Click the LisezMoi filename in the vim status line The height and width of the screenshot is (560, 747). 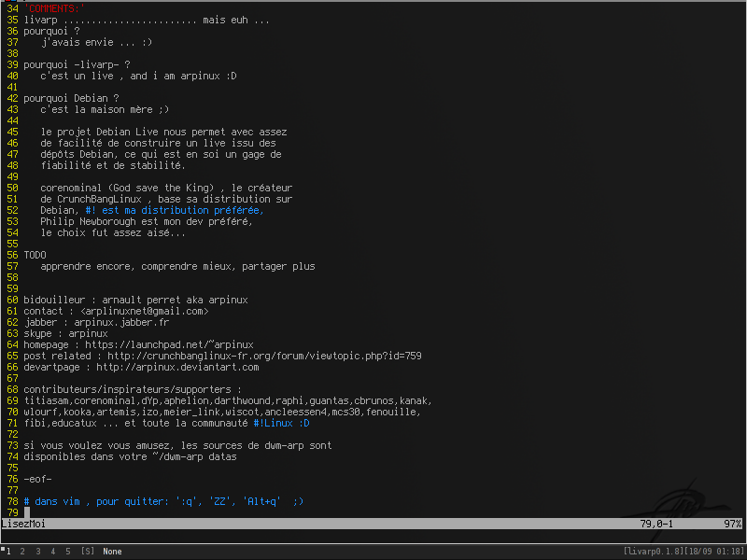click(x=24, y=524)
